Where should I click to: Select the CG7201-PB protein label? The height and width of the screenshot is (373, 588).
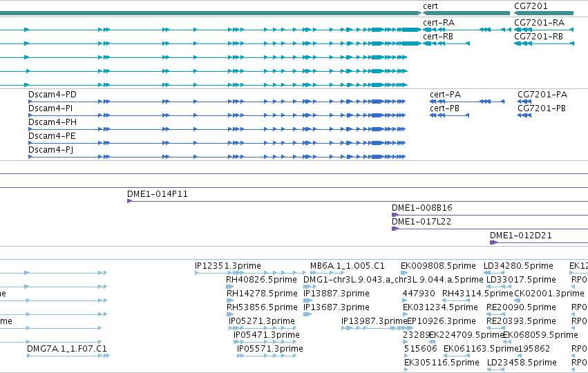pyautogui.click(x=542, y=108)
